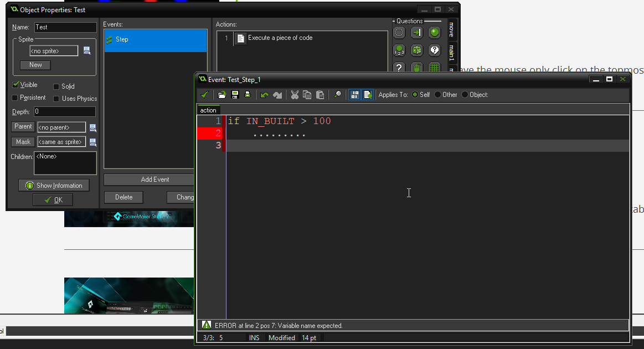Open file with the folder icon

coord(222,95)
